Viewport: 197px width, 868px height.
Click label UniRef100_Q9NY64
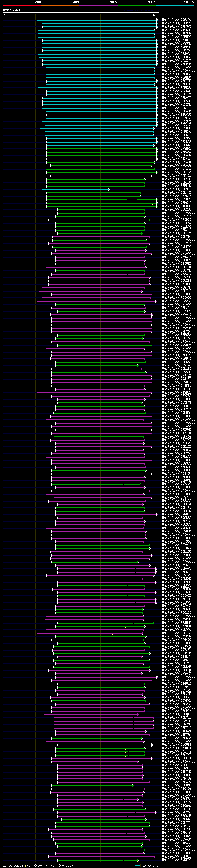[177, 332]
